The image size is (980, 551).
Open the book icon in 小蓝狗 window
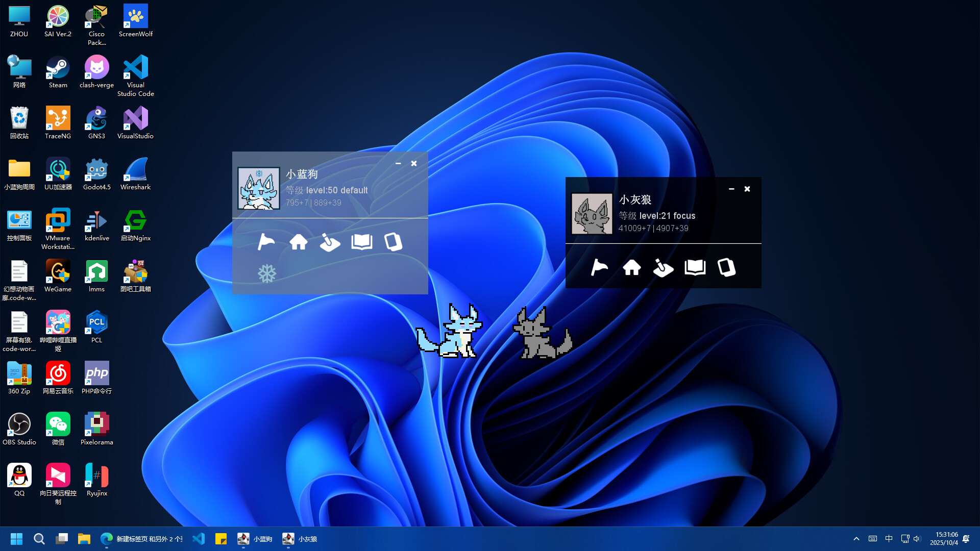point(361,242)
